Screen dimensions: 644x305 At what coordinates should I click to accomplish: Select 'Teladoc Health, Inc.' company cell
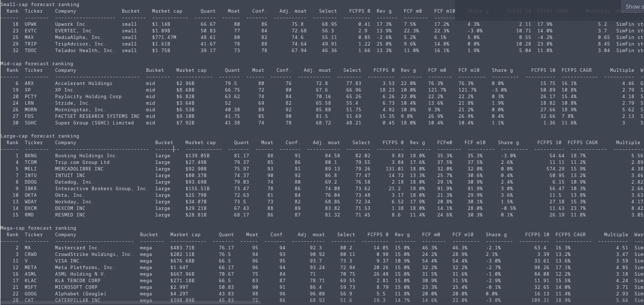pos(85,51)
